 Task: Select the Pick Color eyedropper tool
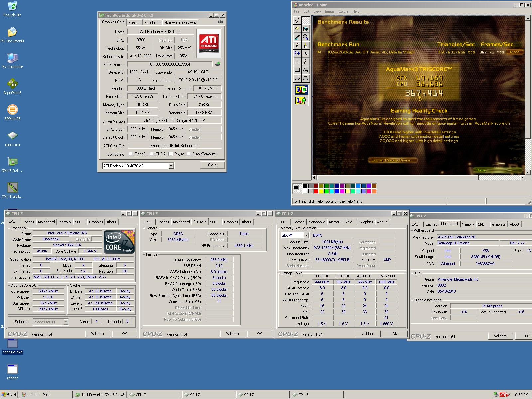point(297,37)
